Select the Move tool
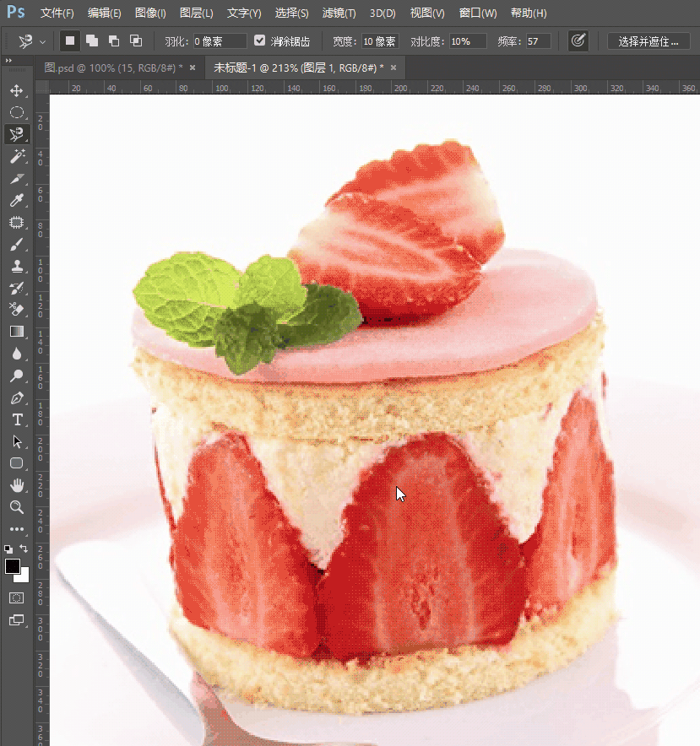This screenshot has height=746, width=700. pyautogui.click(x=16, y=90)
